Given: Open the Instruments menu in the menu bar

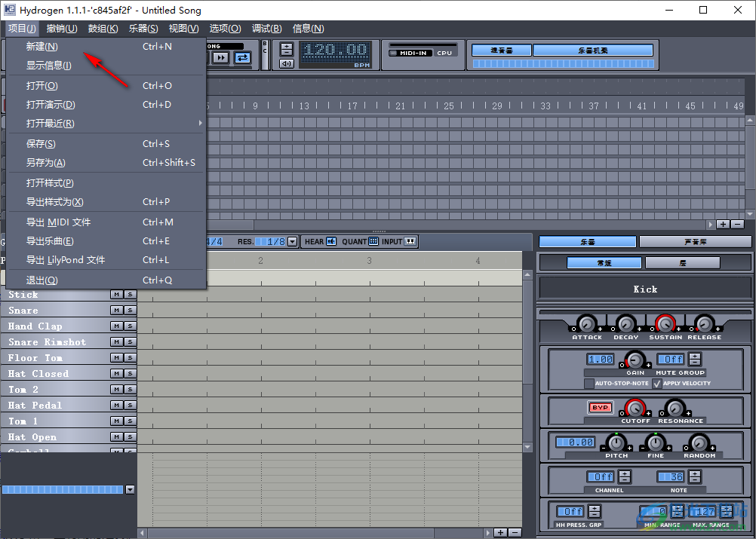Looking at the screenshot, I should coord(143,29).
